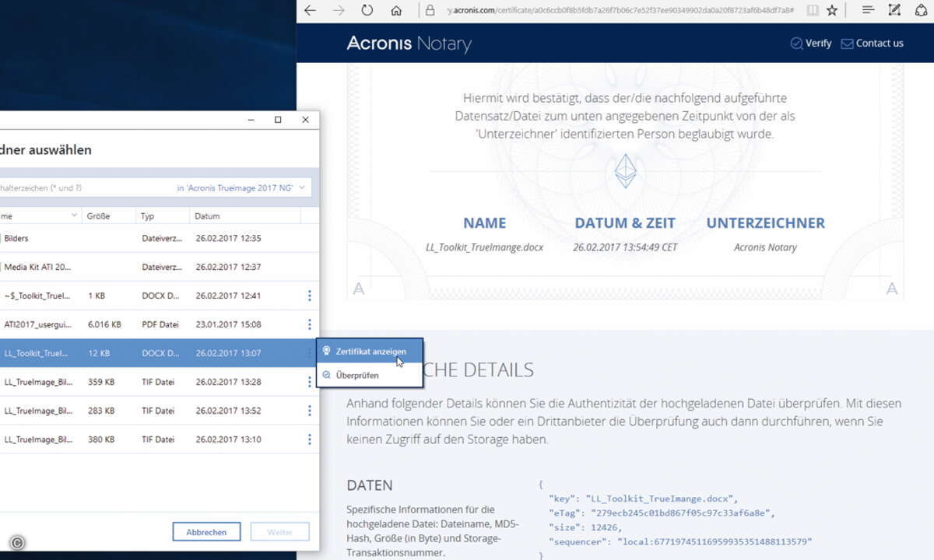The height and width of the screenshot is (560, 934).
Task: Click the JSON "key" line
Action: click(642, 499)
